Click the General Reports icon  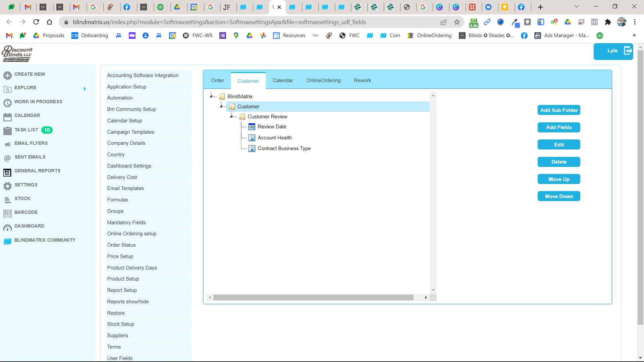pos(7,172)
